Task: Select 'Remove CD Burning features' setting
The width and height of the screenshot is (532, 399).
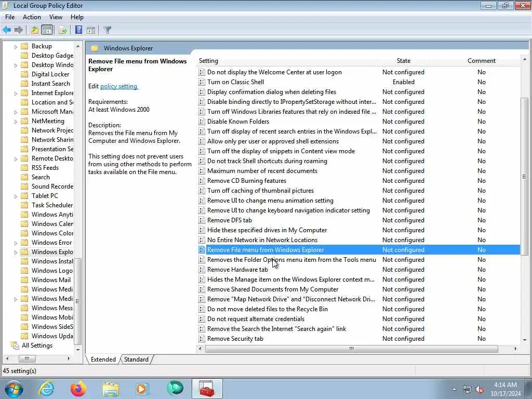Action: (247, 181)
